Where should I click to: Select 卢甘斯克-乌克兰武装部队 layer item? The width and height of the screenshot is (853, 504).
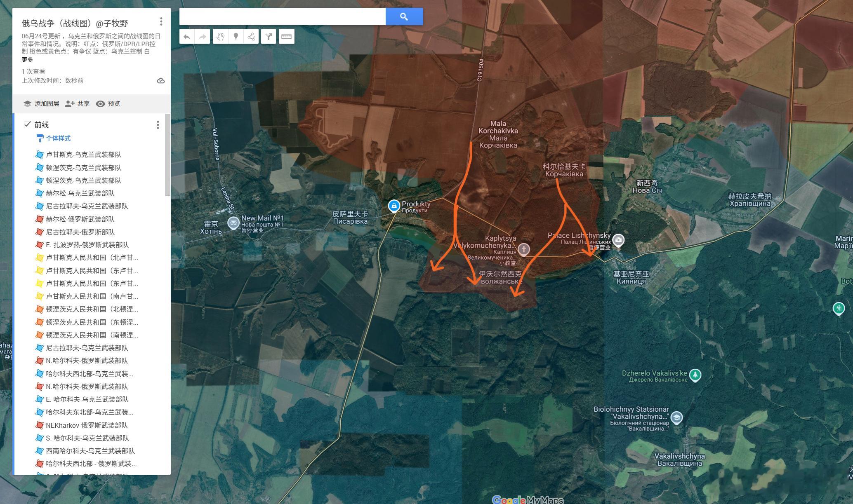tap(84, 155)
